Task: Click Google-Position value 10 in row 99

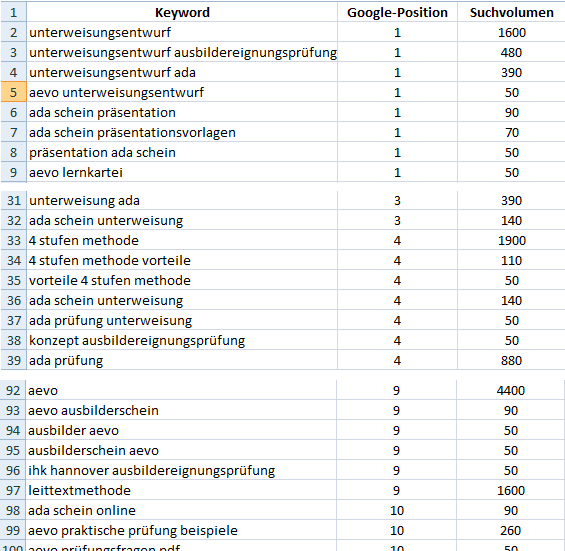Action: 396,530
